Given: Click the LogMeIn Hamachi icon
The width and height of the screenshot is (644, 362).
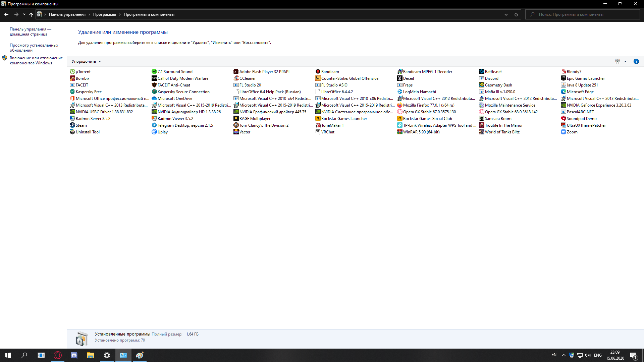Looking at the screenshot, I should point(399,92).
